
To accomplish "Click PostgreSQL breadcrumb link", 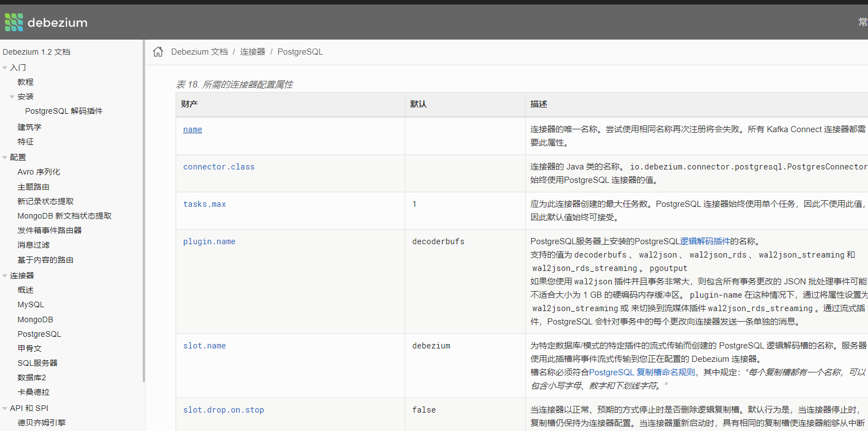I will [x=300, y=52].
